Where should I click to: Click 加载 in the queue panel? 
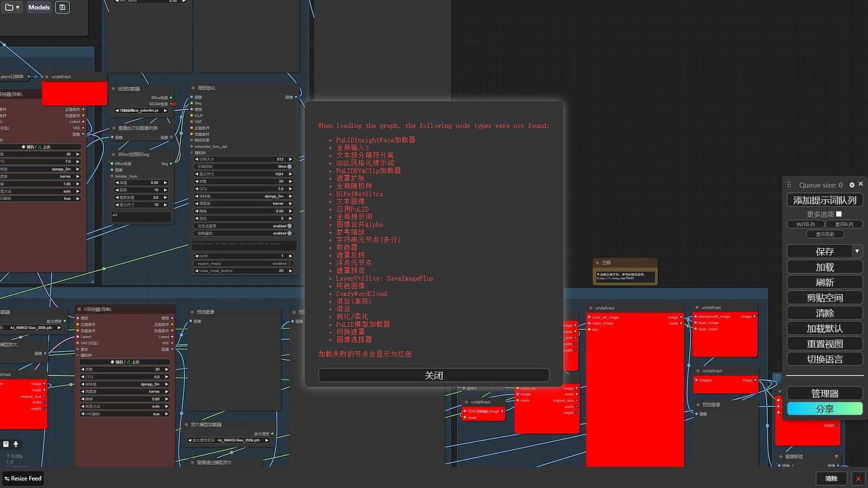[825, 267]
